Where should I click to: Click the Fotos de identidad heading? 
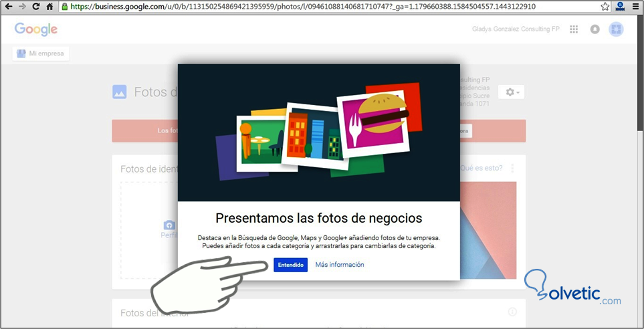149,169
